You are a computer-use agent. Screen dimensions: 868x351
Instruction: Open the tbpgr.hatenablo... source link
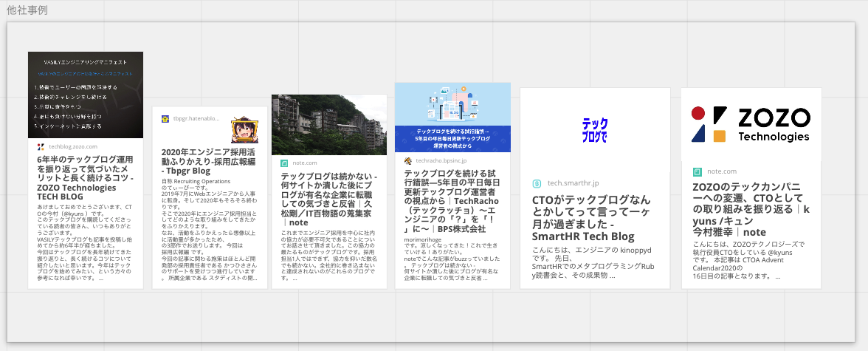[x=196, y=119]
